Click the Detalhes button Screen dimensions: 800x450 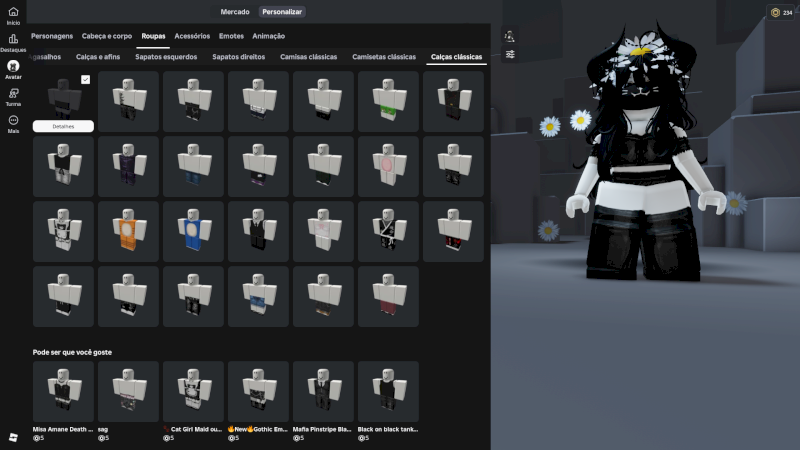tap(63, 126)
